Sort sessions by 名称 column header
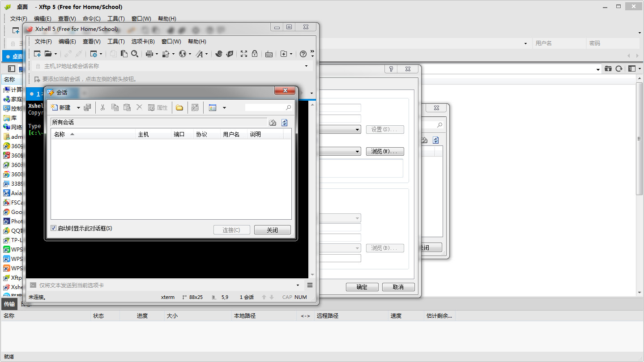Screen dimensions: 644x362 pos(93,134)
